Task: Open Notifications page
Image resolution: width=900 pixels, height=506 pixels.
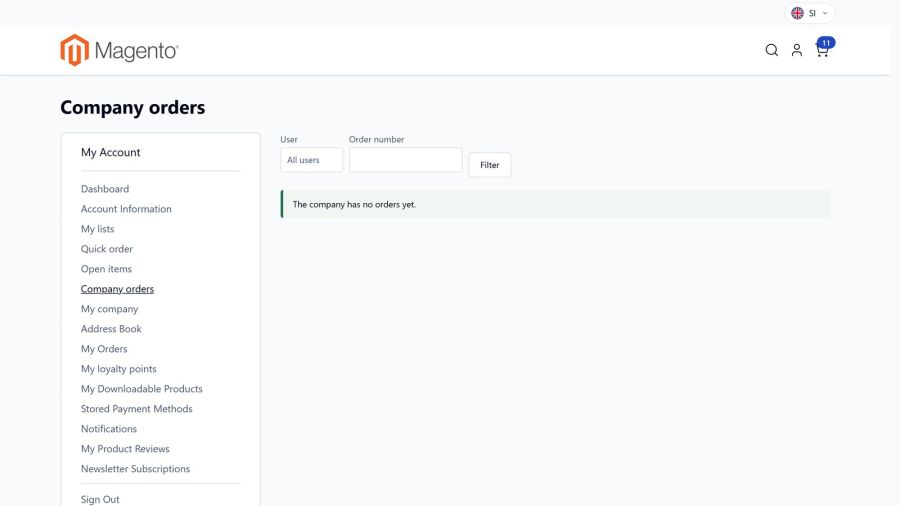Action: pos(109,429)
